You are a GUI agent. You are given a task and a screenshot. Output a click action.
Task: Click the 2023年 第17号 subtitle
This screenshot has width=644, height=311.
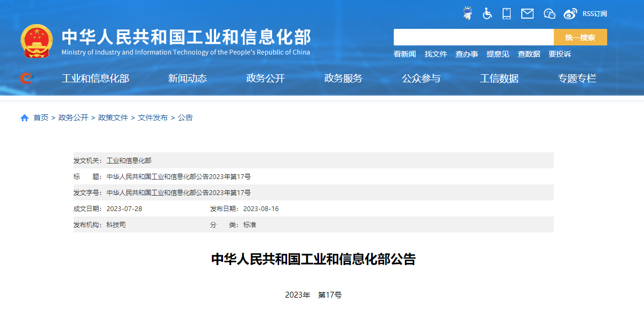313,295
